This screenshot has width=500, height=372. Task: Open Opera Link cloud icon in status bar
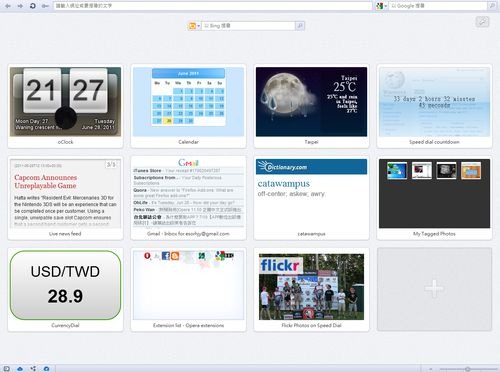20,368
